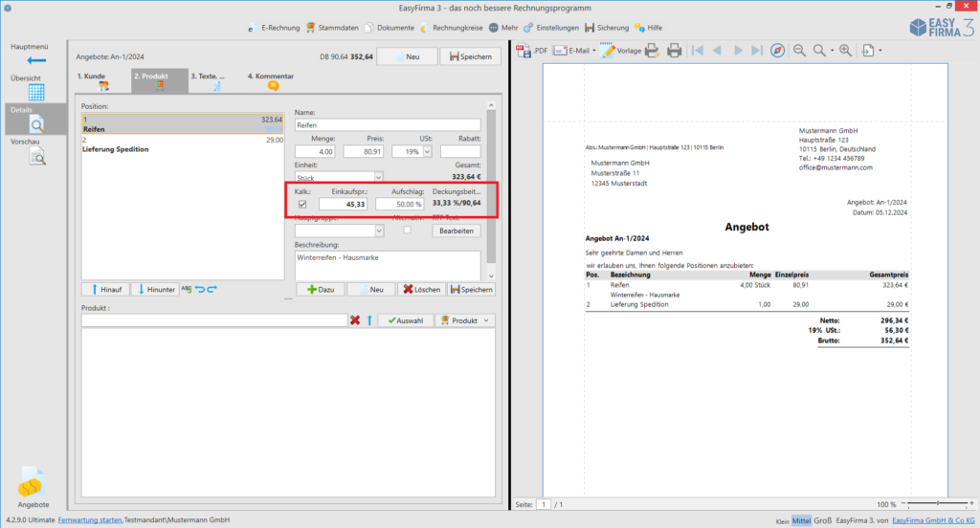Viewport: 980px width, 528px height.
Task: Send the offer via E-Mail button
Action: [x=571, y=51]
